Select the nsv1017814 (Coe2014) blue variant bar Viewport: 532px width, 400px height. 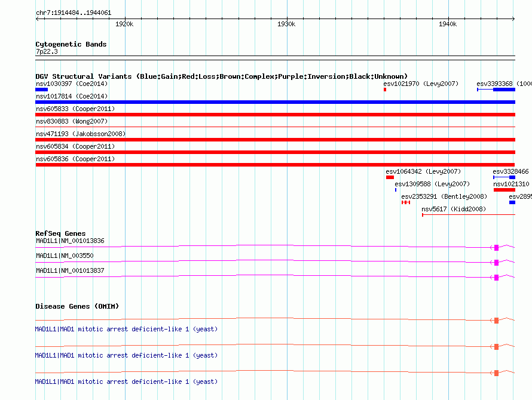click(275, 102)
